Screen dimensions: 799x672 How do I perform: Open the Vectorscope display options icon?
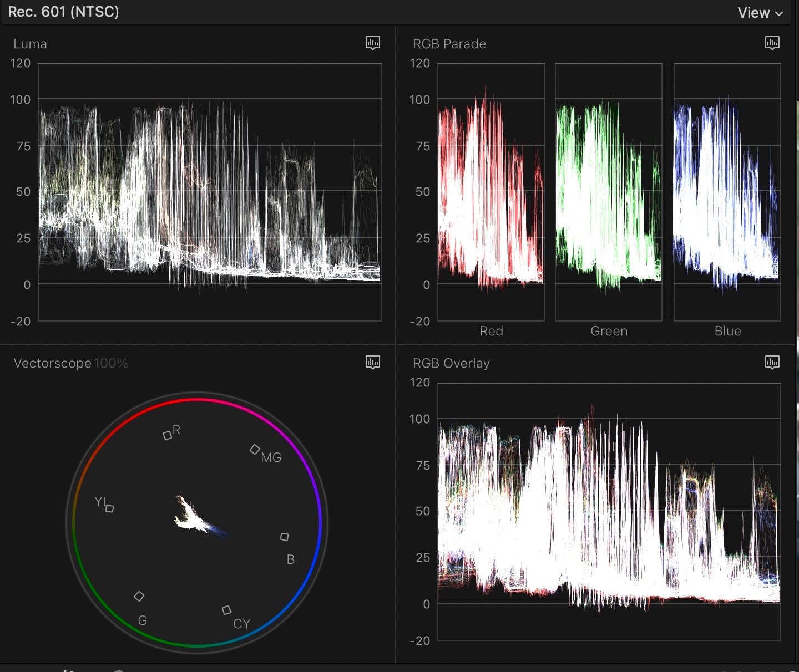point(373,363)
